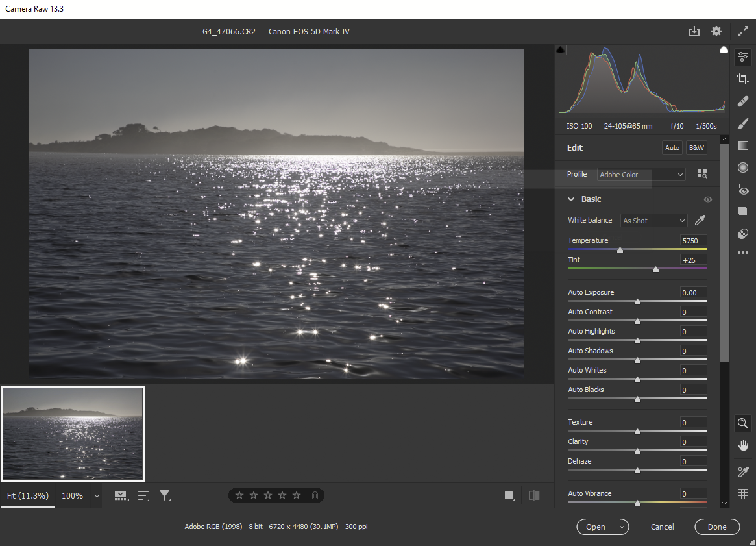The height and width of the screenshot is (546, 756).
Task: Open the Camera Raw preferences gear
Action: coord(716,31)
